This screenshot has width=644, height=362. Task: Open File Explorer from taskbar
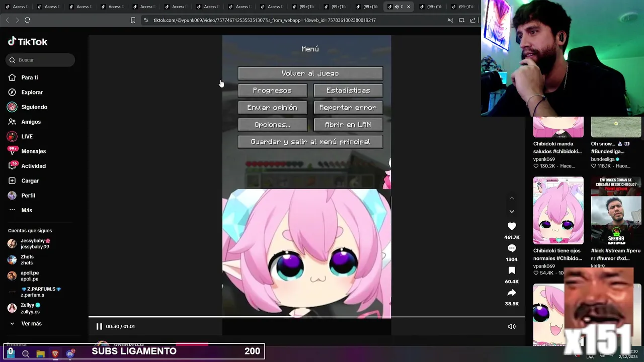[x=40, y=354]
